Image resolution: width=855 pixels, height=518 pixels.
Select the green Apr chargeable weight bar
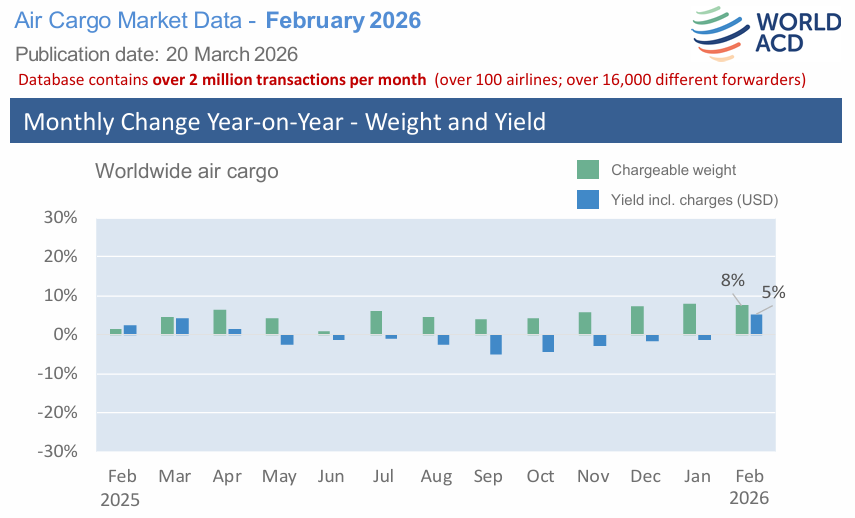click(x=220, y=322)
